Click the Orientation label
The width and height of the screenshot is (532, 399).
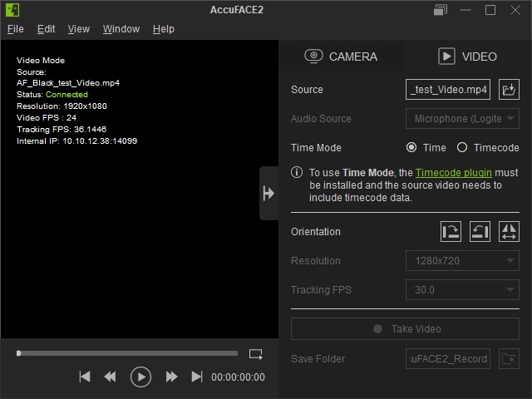316,232
